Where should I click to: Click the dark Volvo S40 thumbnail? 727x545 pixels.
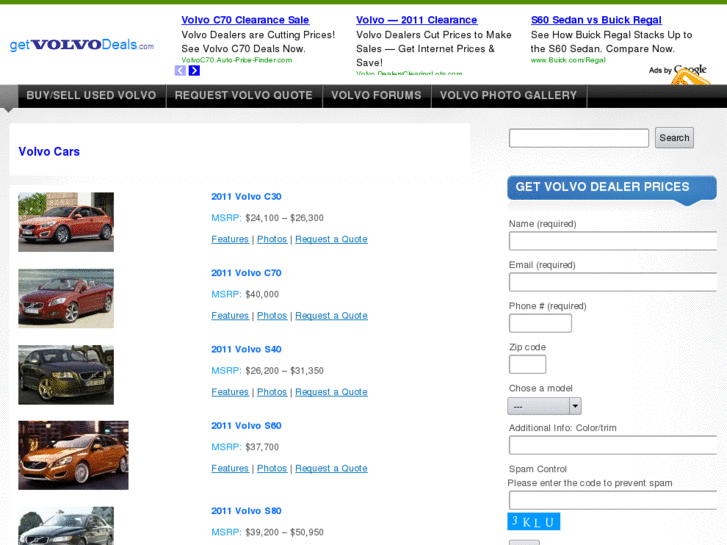pos(66,375)
